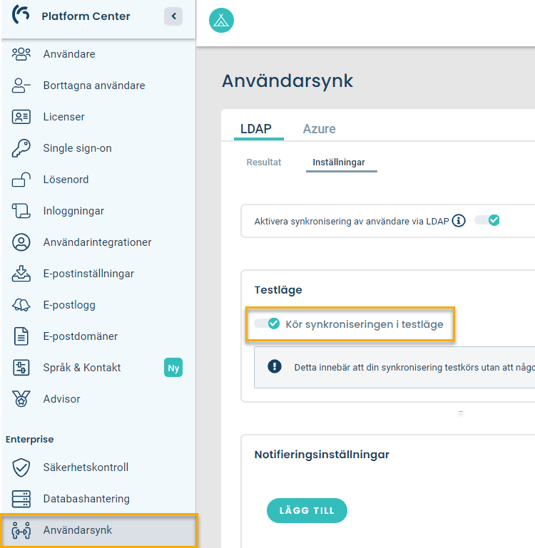Open the Databashantering server icon
Screen dimensions: 535x548
tap(21, 499)
